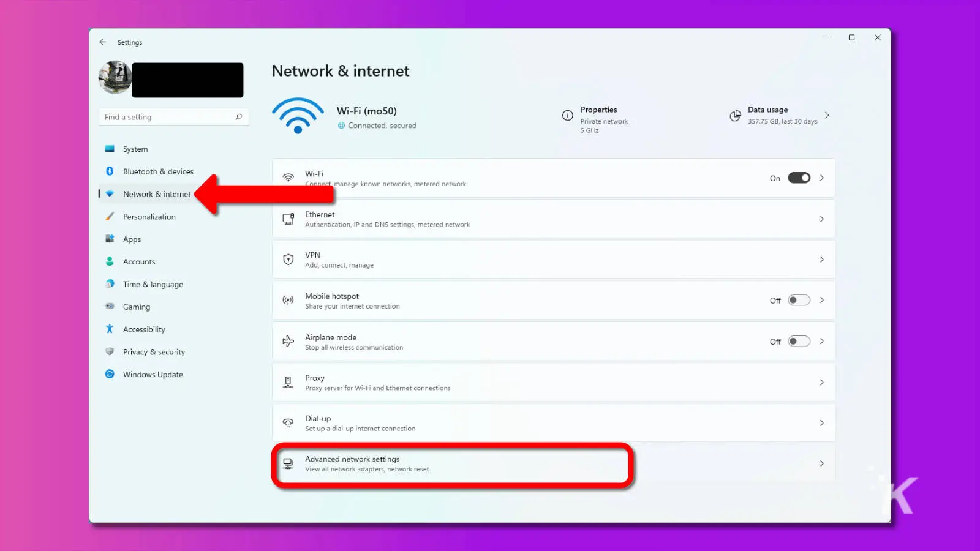Expand Data usage chevron
The image size is (980, 551).
pyautogui.click(x=827, y=115)
